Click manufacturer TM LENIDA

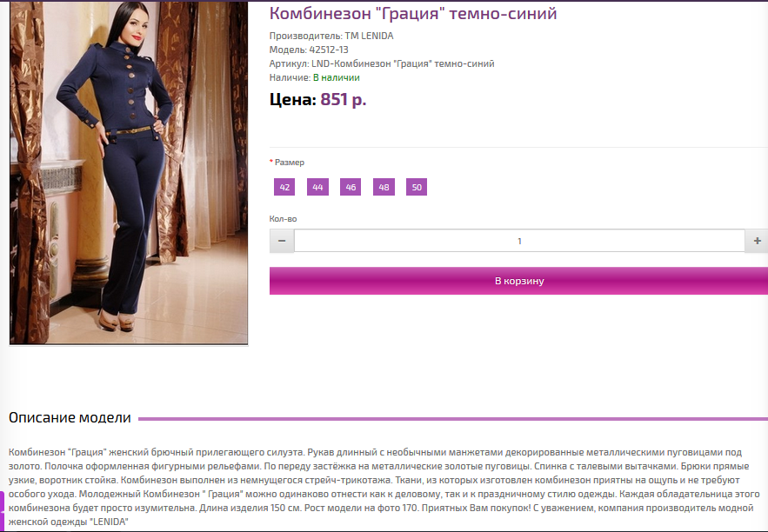pyautogui.click(x=369, y=36)
